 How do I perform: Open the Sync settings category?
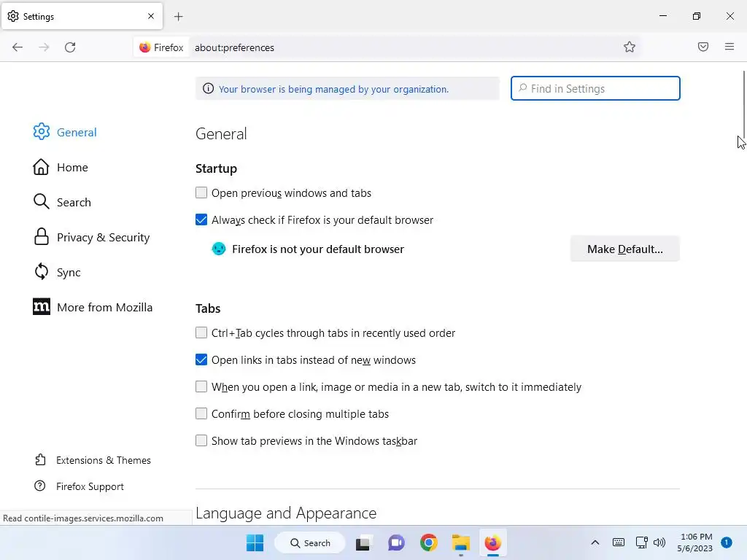69,273
